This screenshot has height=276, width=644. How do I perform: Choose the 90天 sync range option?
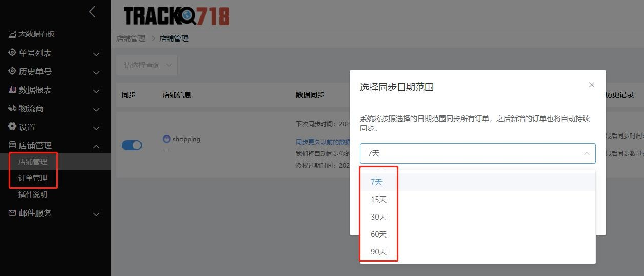coord(378,252)
